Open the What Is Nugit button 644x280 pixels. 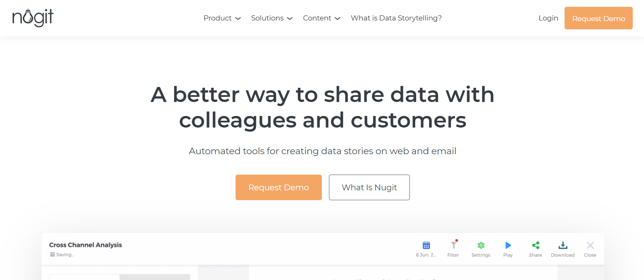pos(369,187)
